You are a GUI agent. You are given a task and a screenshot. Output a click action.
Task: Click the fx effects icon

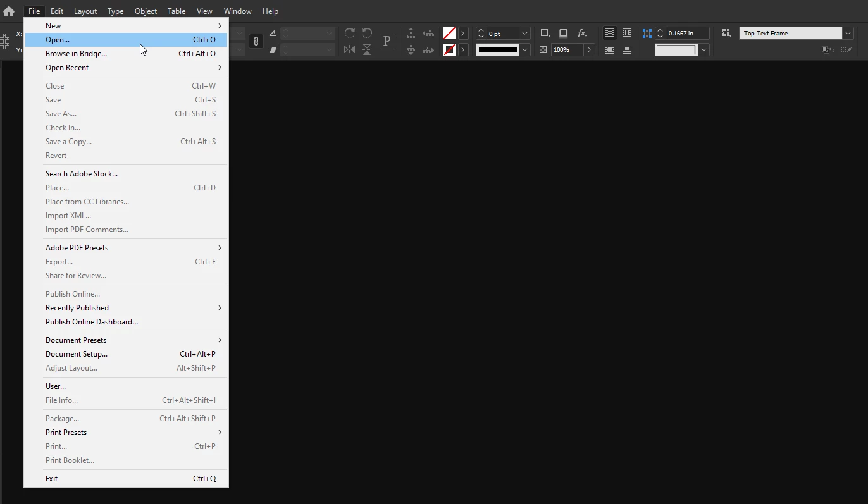pos(582,33)
